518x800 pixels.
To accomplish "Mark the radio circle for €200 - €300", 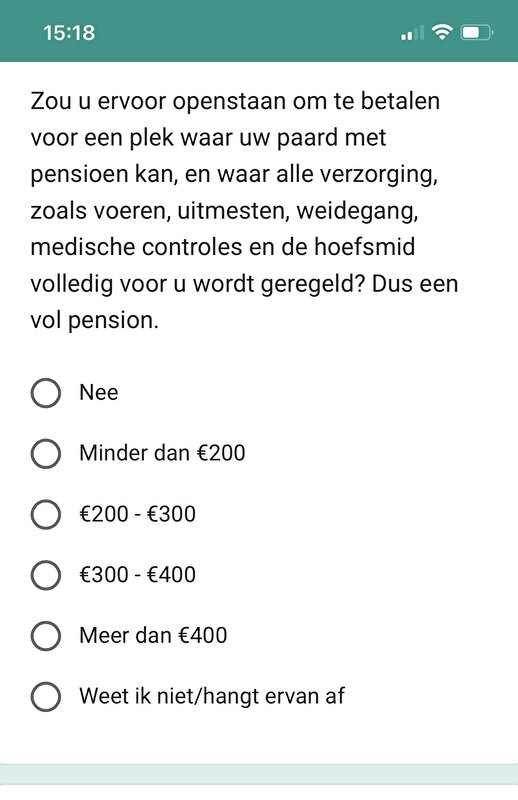I will point(46,514).
